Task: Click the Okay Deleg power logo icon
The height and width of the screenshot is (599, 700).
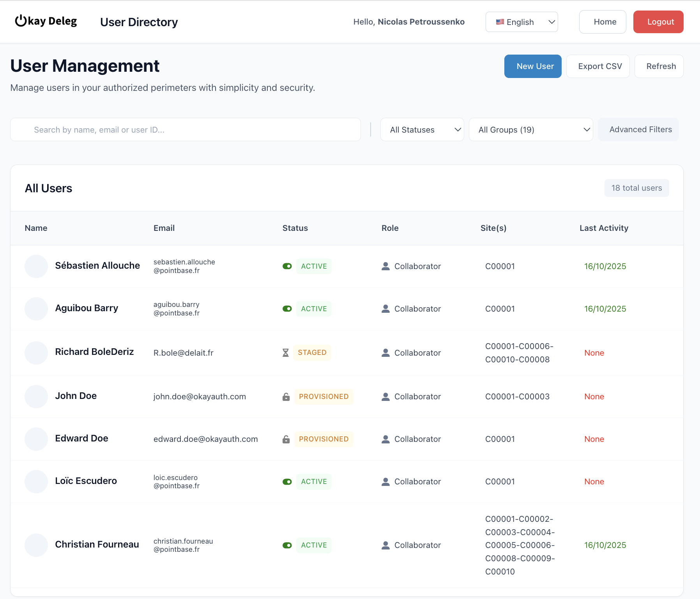Action: 21,21
